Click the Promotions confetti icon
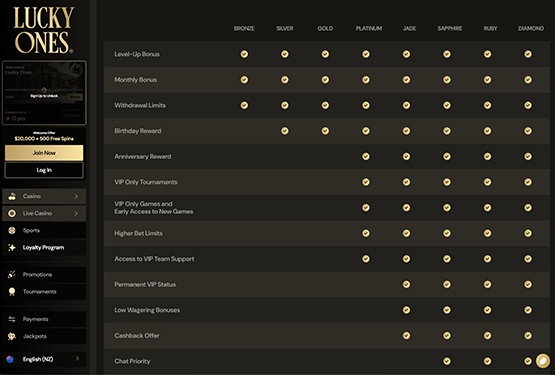555x375 pixels. click(x=12, y=274)
